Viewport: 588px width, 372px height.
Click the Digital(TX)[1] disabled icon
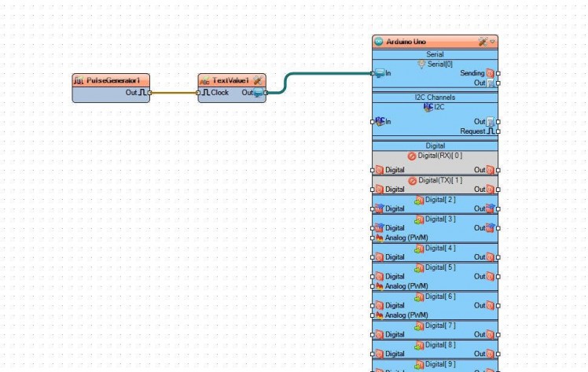point(413,181)
